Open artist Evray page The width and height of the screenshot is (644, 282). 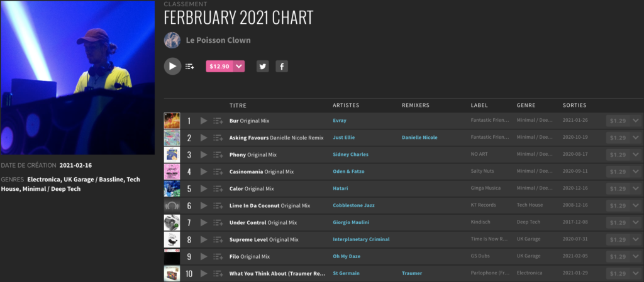pyautogui.click(x=339, y=121)
